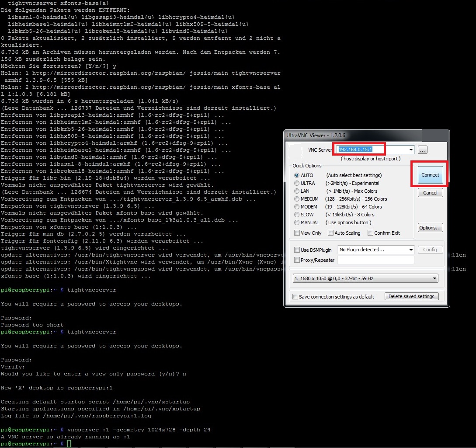Click the terminal text 'Password too short'
Screen dimensions: 476x448
coord(32,325)
